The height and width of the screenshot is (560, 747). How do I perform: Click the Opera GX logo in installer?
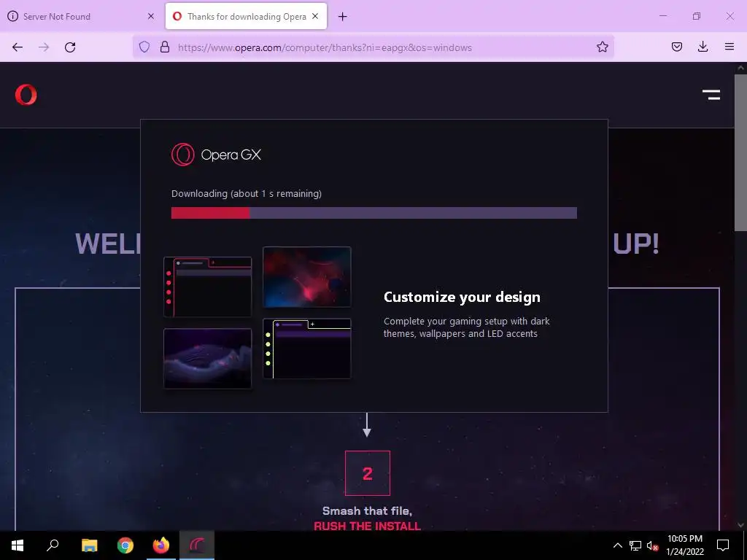click(216, 155)
